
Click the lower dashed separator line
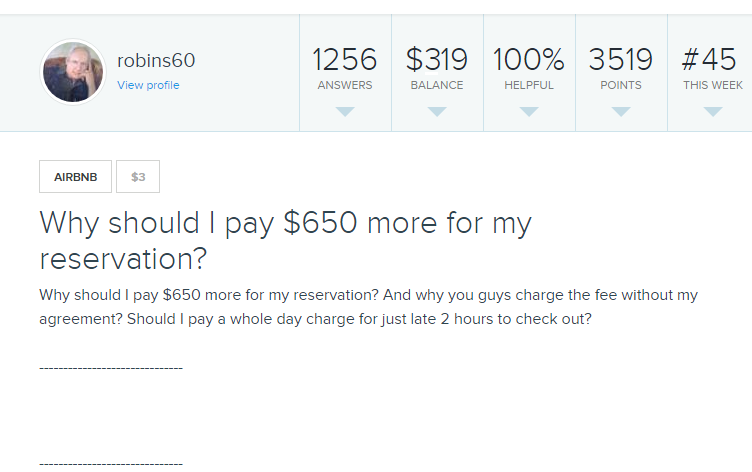(111, 464)
